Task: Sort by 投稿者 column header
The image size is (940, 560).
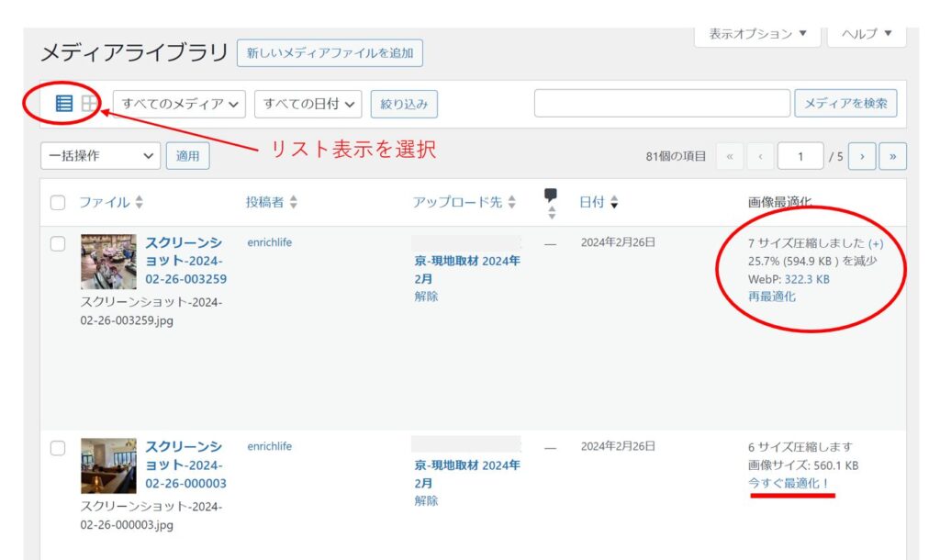Action: [264, 202]
